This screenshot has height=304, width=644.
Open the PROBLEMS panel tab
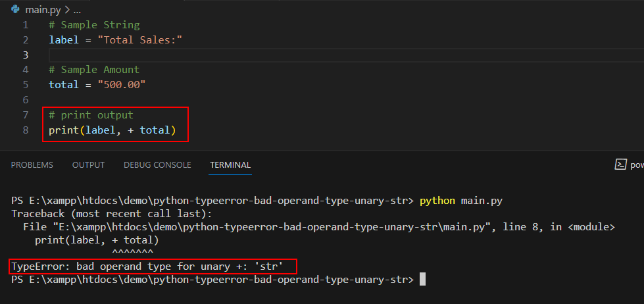click(32, 165)
